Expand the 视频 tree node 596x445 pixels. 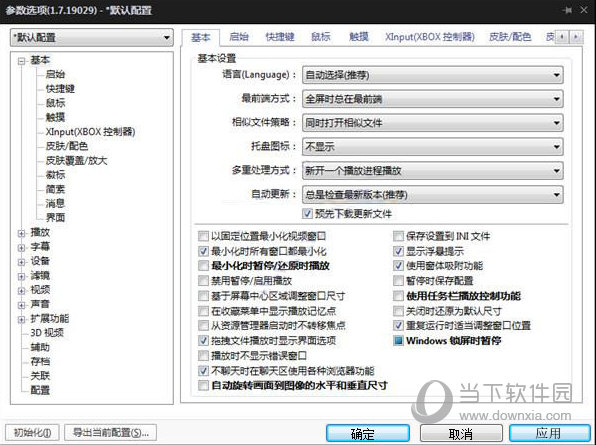pos(21,291)
